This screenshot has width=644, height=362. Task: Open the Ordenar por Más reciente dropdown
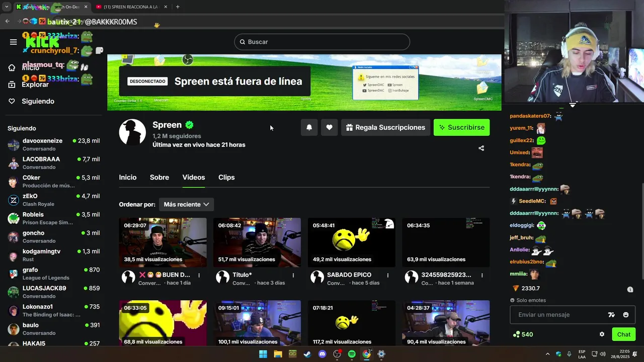pos(186,205)
